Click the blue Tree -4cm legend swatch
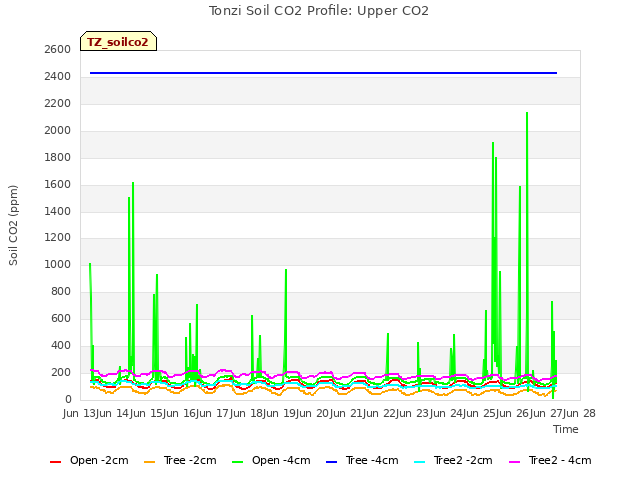This screenshot has width=640, height=480. (331, 462)
